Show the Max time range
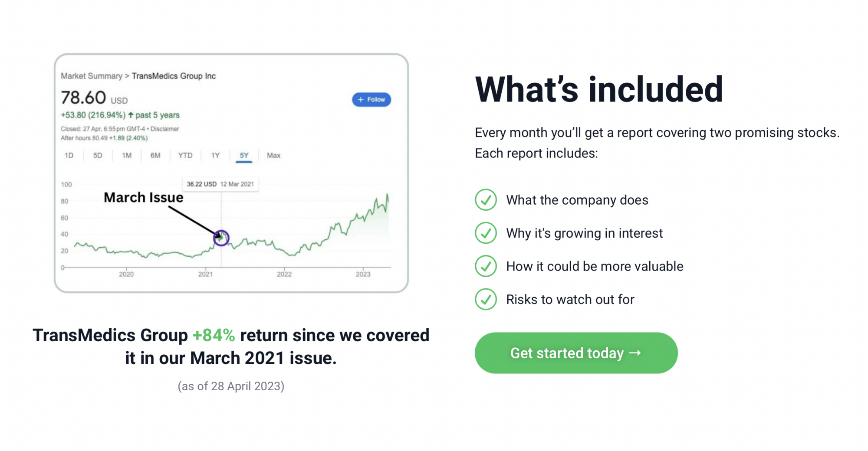The image size is (868, 451). coord(273,155)
